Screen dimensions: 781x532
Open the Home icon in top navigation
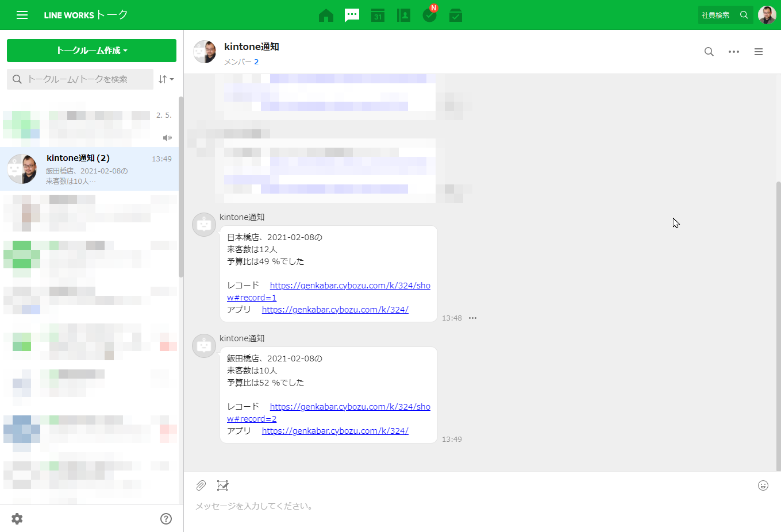[326, 16]
